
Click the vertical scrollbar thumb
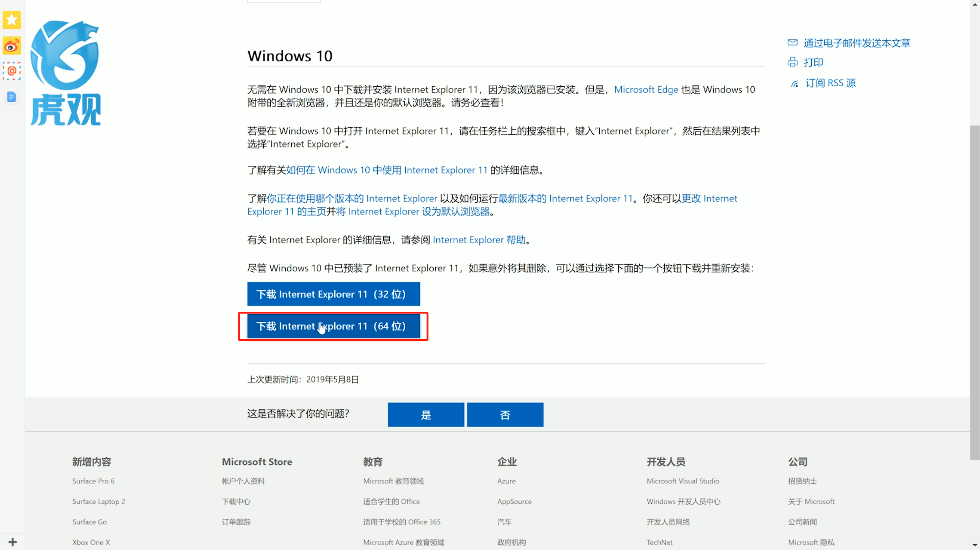(x=975, y=292)
